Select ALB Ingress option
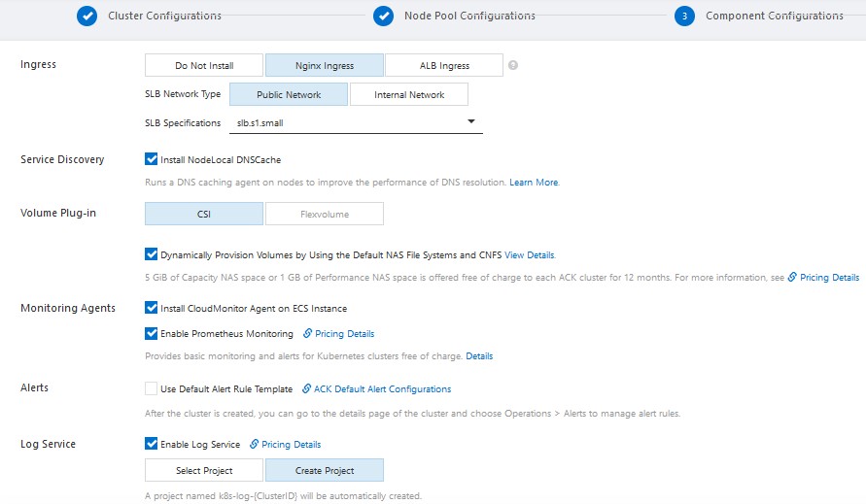The image size is (866, 504). [x=443, y=66]
